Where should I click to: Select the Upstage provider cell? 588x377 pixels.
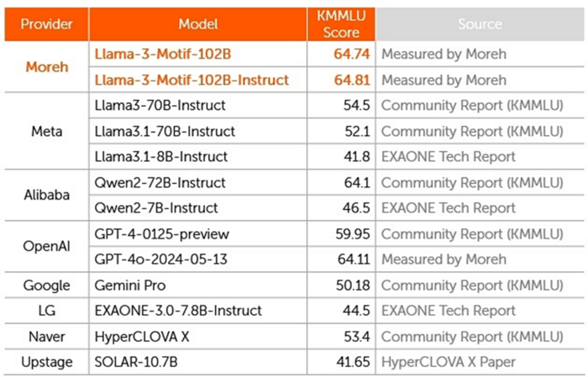click(45, 362)
